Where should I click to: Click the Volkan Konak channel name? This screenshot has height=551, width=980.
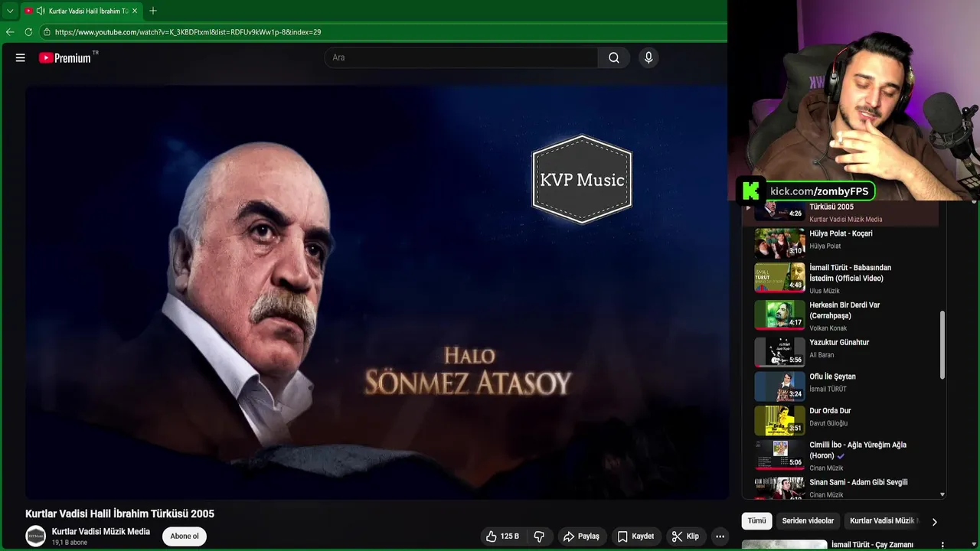(x=828, y=328)
